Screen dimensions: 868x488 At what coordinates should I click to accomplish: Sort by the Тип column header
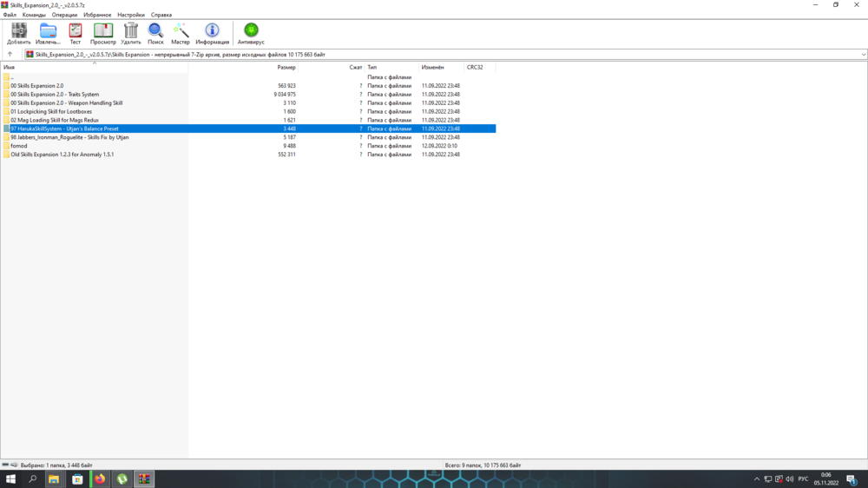pyautogui.click(x=392, y=67)
